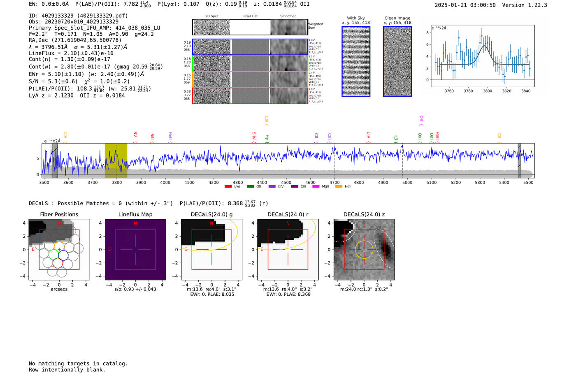Click the ID: 4029133329 (4029133329.pdf) line
The image size is (576, 392).
78,16
